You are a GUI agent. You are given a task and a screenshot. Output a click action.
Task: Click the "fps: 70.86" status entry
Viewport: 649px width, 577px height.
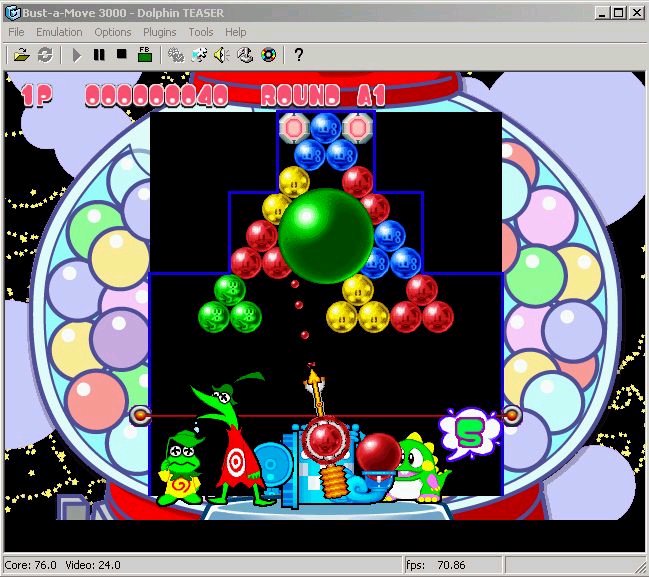click(x=435, y=565)
